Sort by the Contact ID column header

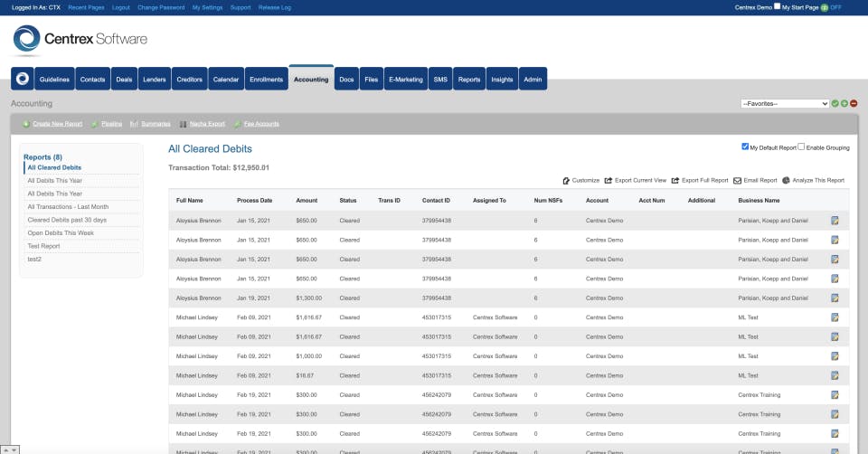pos(436,201)
